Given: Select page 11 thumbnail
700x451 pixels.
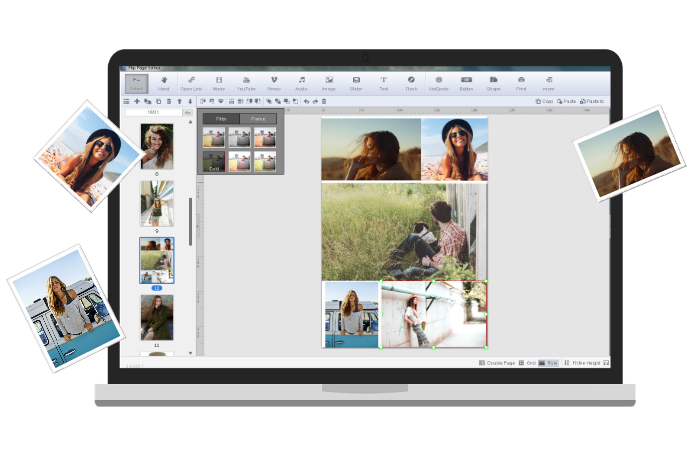Looking at the screenshot, I should tap(156, 317).
